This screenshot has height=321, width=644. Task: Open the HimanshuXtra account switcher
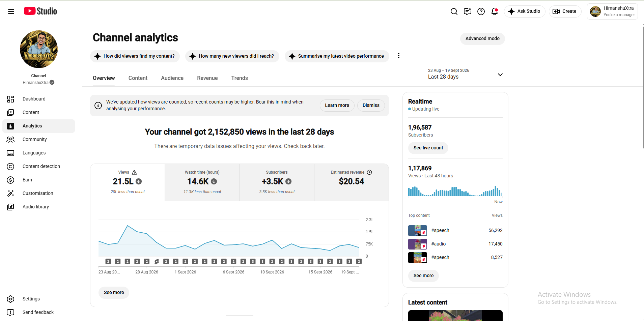pyautogui.click(x=612, y=11)
